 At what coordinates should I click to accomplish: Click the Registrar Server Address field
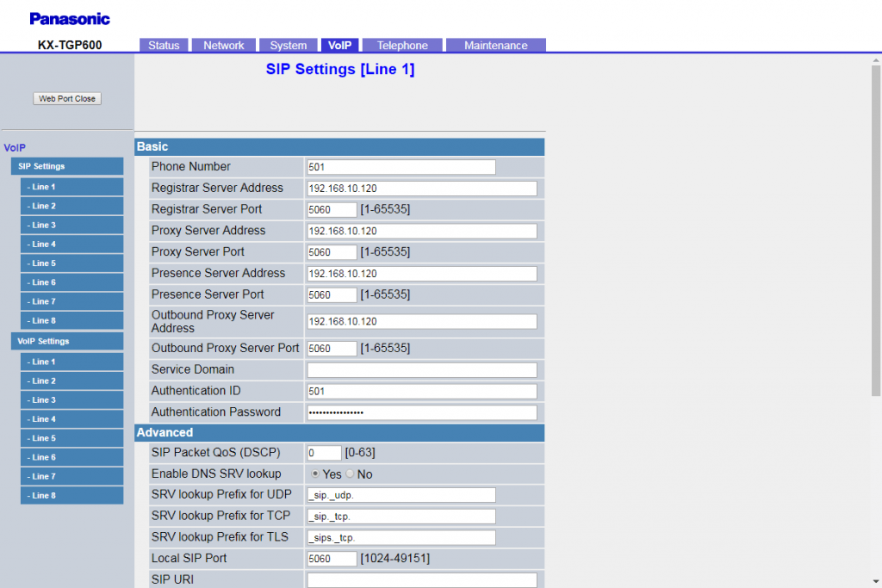(422, 189)
